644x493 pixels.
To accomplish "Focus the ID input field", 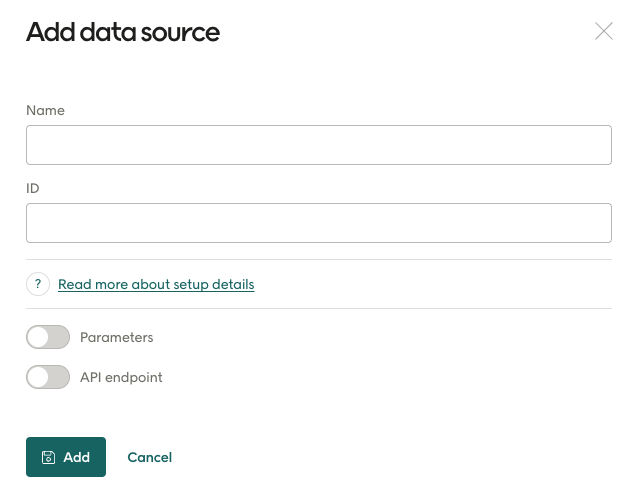I will 318,223.
